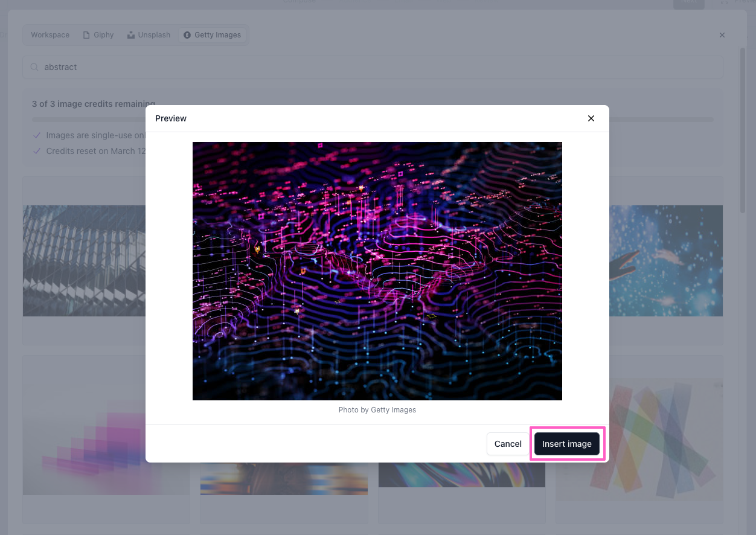Click the "Photo by Getty Images" caption
This screenshot has width=756, height=535.
[377, 410]
